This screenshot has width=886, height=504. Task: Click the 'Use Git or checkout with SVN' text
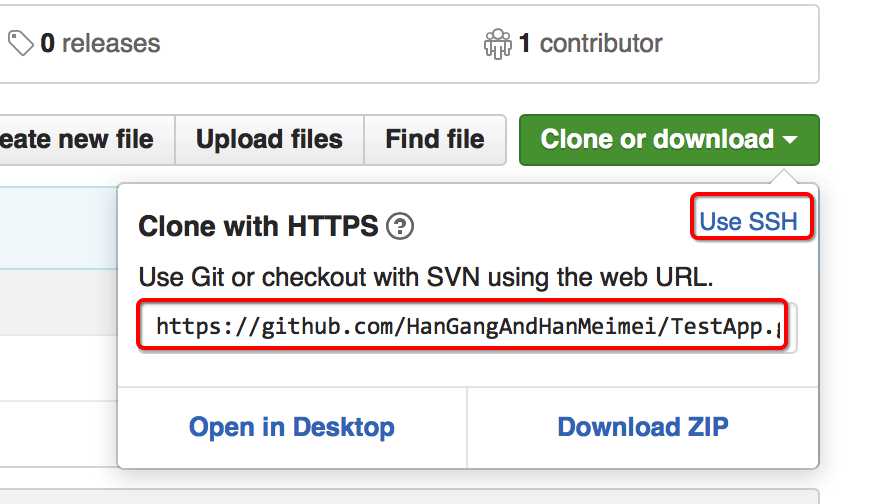coord(426,277)
